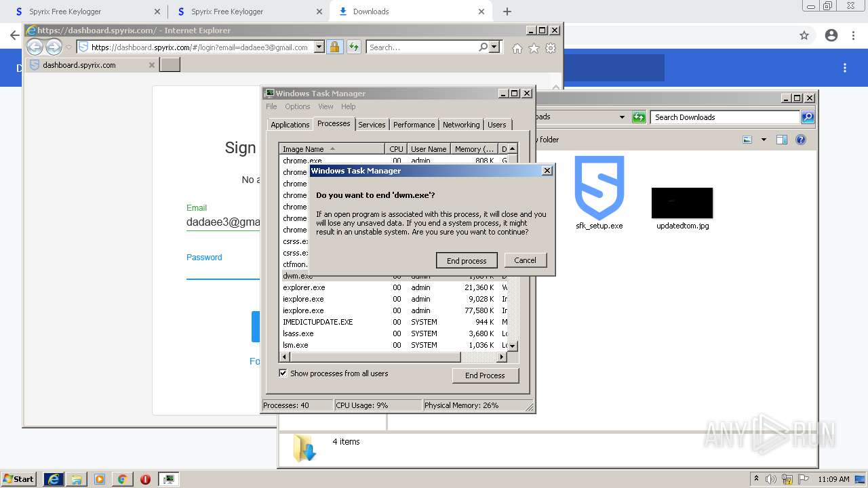Sort processes by Image Name column
Image resolution: width=868 pixels, height=488 pixels.
click(x=332, y=149)
